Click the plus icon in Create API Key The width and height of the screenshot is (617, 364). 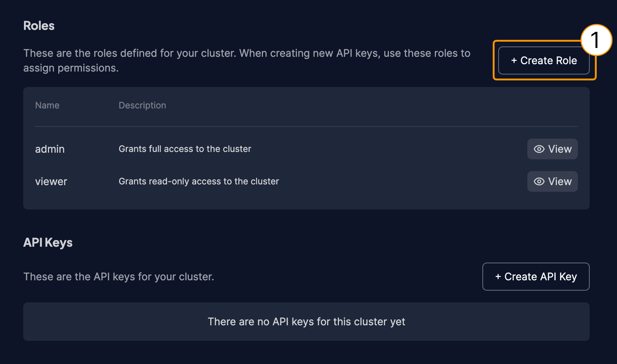tap(498, 277)
